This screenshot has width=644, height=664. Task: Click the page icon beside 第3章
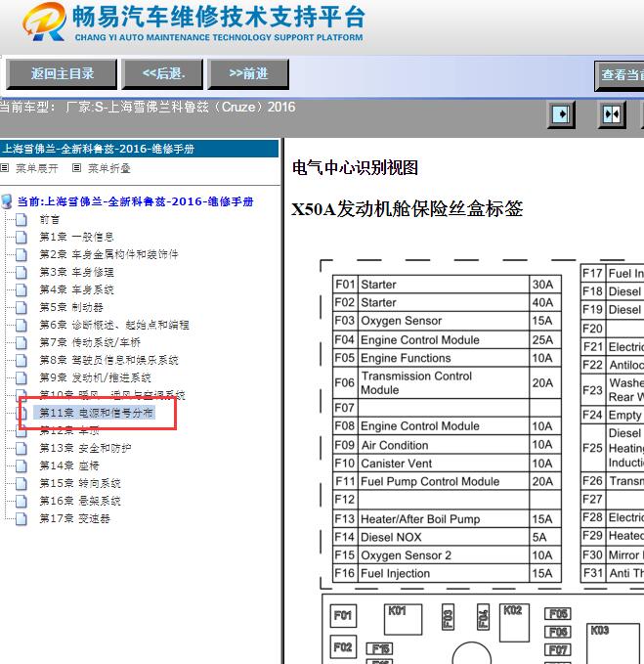coord(21,272)
